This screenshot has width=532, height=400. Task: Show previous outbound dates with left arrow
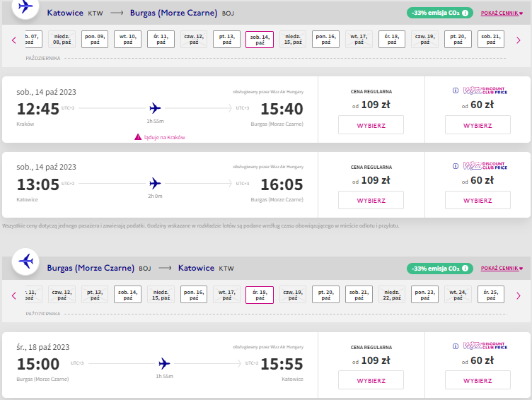[x=14, y=40]
